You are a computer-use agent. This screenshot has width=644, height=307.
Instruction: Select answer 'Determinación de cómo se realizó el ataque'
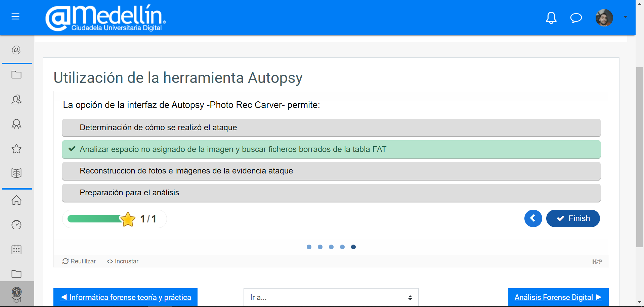[x=331, y=127]
